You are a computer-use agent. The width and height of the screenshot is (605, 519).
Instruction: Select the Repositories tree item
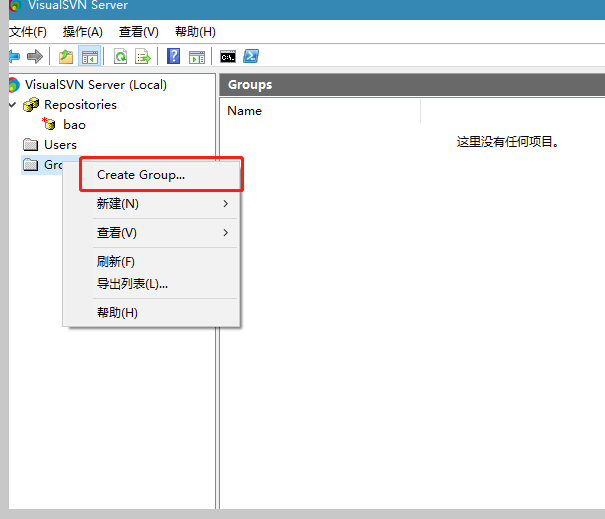80,105
